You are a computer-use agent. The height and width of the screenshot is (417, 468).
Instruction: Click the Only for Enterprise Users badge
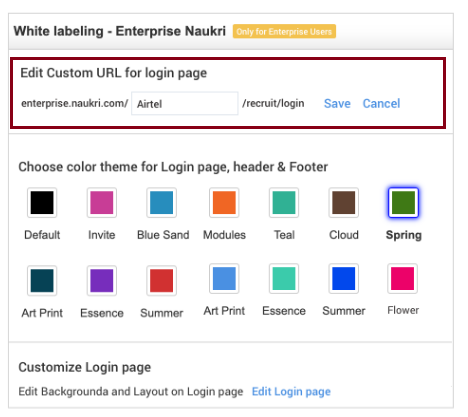click(284, 31)
